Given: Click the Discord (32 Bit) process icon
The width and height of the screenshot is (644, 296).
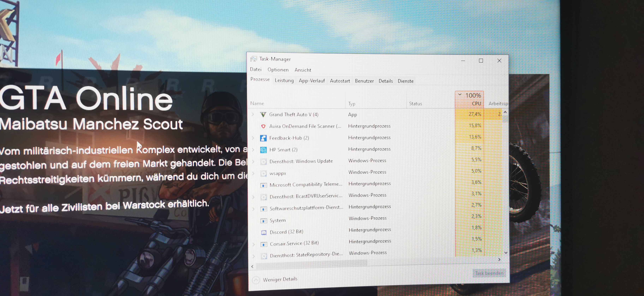Looking at the screenshot, I should point(264,232).
